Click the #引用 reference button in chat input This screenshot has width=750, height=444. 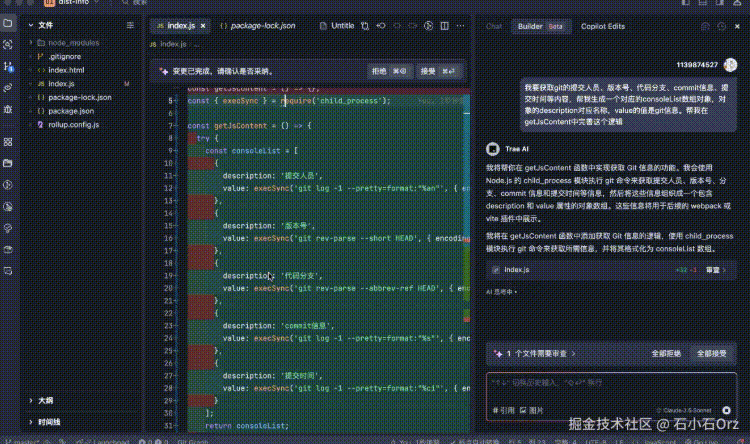(504, 410)
